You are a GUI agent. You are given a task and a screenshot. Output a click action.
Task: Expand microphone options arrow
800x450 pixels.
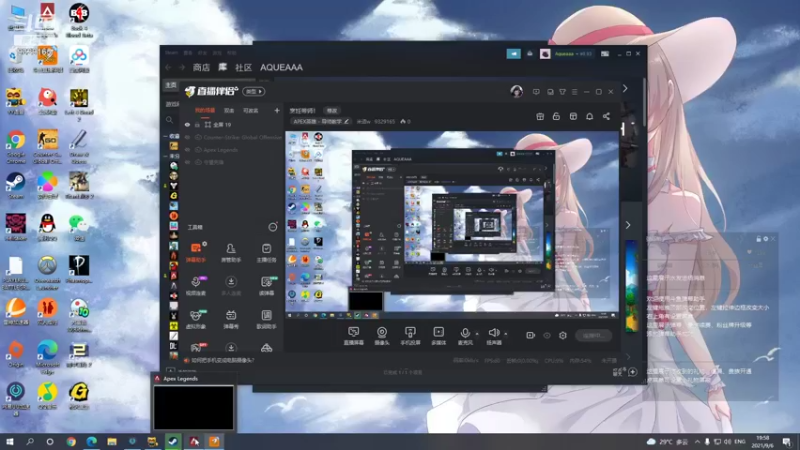[478, 334]
